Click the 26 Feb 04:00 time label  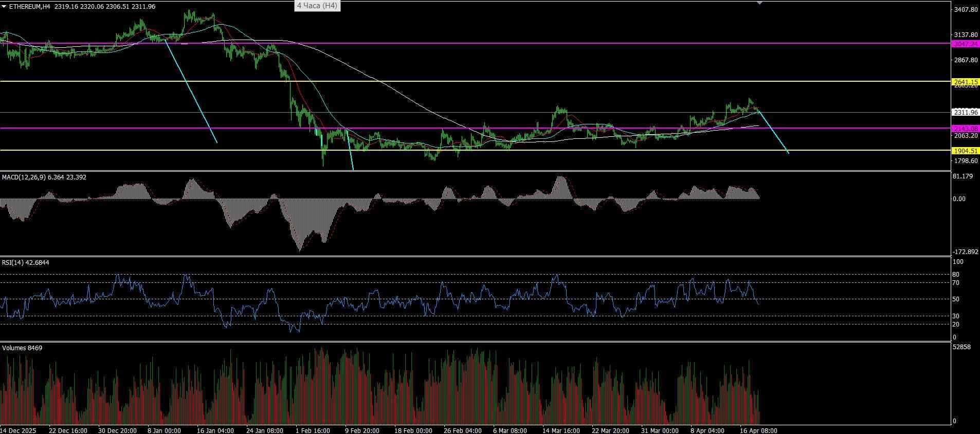click(463, 431)
